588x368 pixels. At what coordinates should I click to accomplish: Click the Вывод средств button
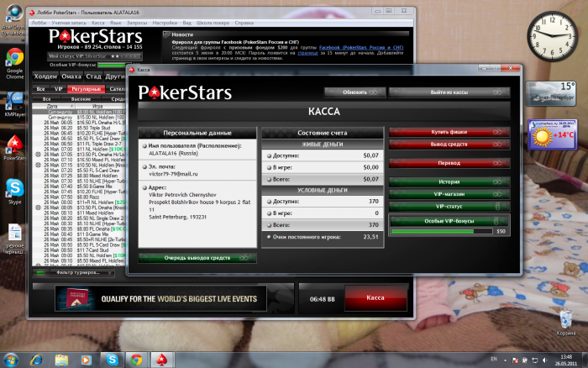click(449, 145)
